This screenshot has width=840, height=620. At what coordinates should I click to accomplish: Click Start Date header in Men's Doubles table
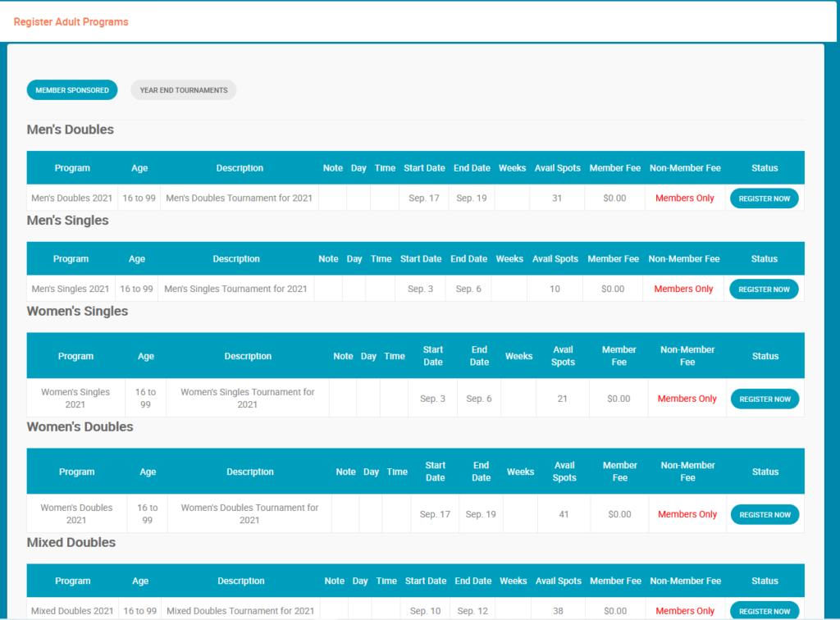click(424, 168)
